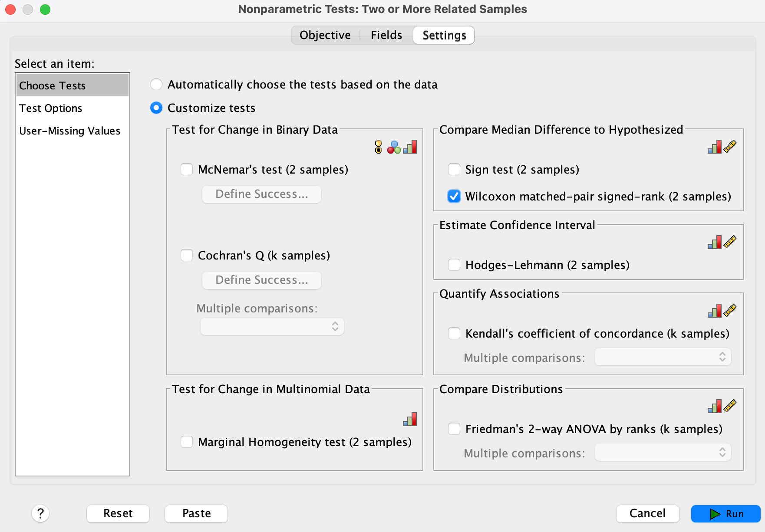Expand Friedman's Multiple comparisons dropdown
The height and width of the screenshot is (532, 765).
[663, 453]
